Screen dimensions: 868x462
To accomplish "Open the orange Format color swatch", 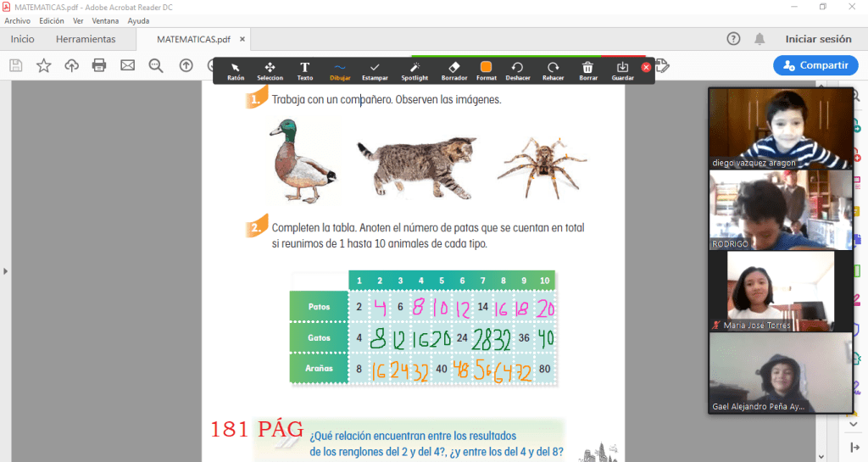I will (x=486, y=70).
